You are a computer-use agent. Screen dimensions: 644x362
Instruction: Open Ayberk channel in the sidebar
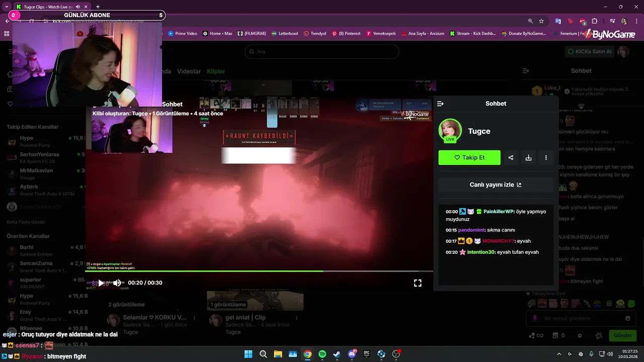tap(45, 190)
